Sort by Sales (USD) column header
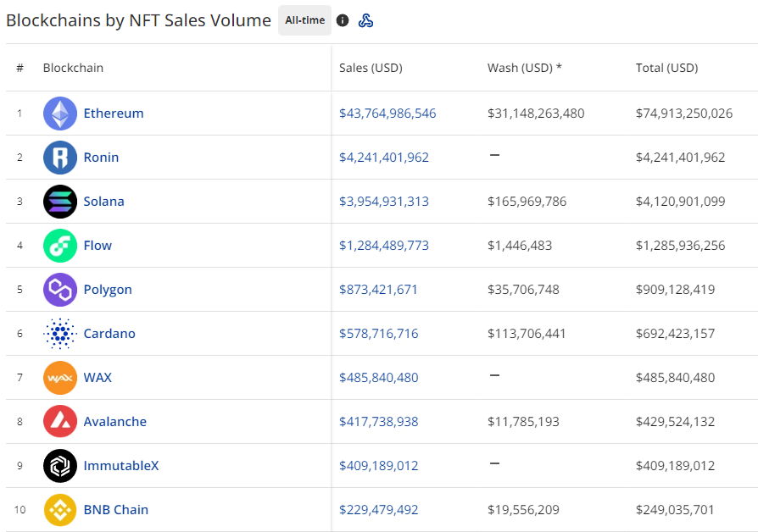 371,68
